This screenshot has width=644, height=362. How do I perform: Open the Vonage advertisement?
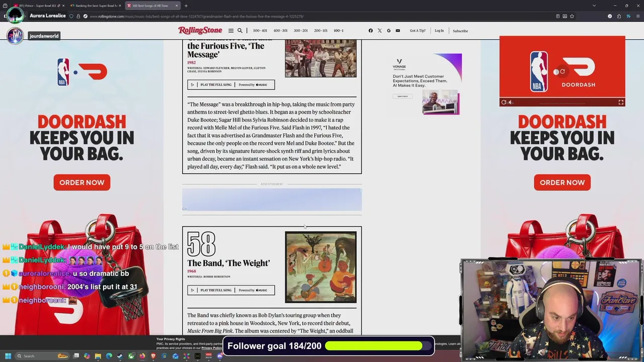click(426, 84)
